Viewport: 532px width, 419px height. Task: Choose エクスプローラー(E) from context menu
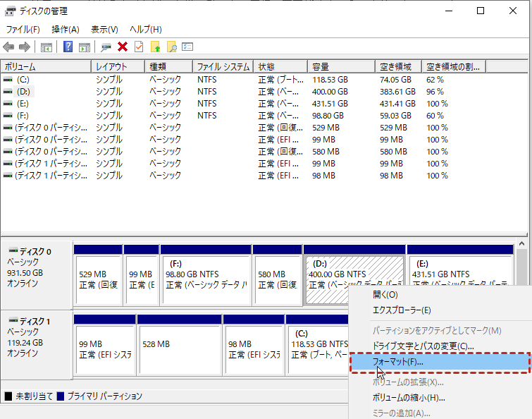point(402,310)
